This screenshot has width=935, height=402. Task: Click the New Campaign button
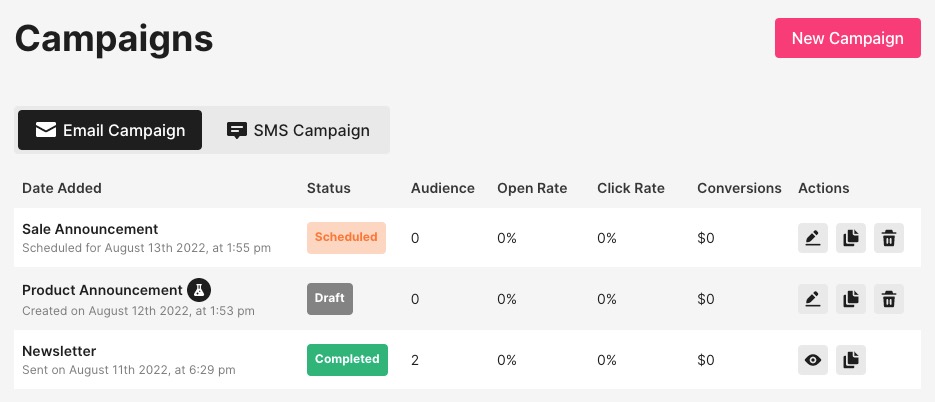click(847, 38)
